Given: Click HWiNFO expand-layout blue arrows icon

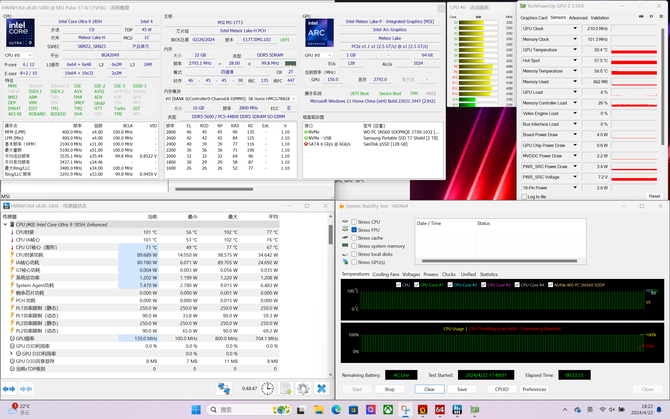Looking at the screenshot, I should click(x=9, y=389).
